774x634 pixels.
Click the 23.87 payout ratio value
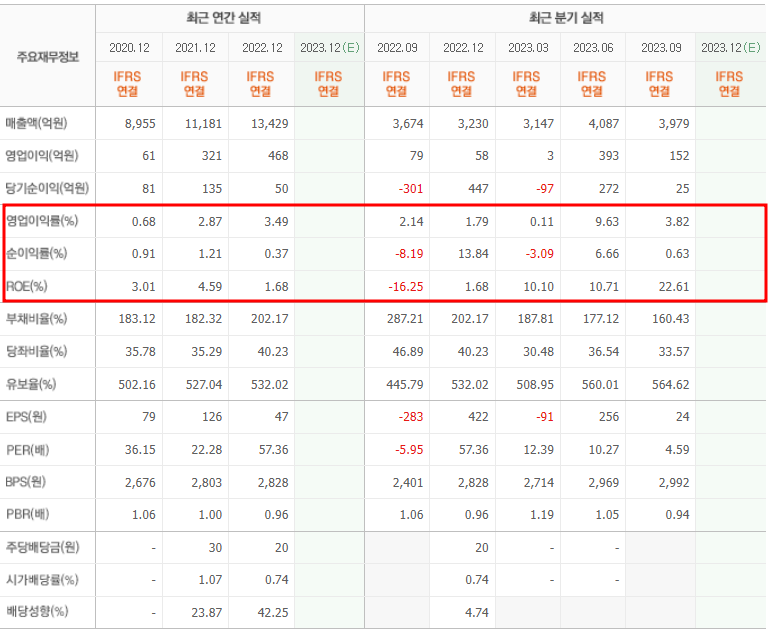[x=207, y=613]
